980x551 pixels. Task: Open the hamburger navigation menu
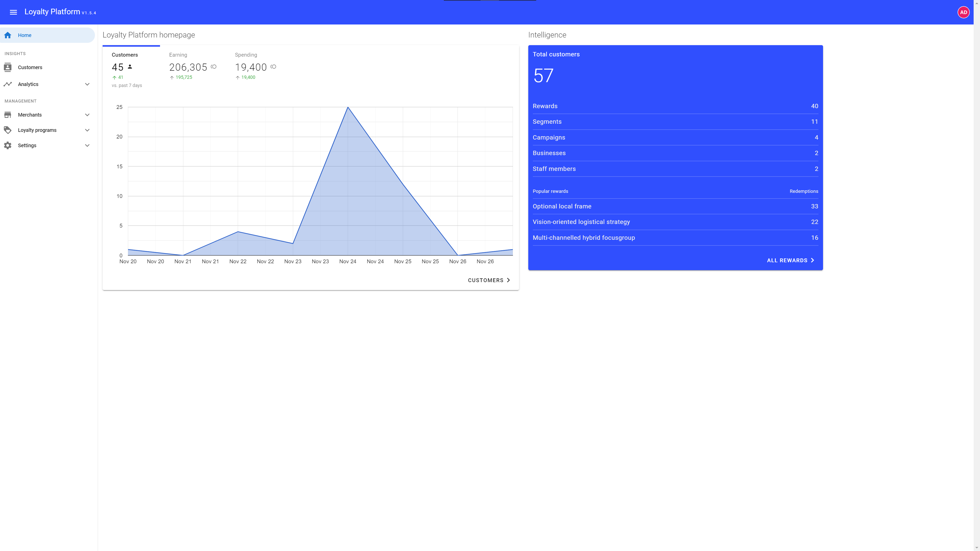[x=13, y=12]
